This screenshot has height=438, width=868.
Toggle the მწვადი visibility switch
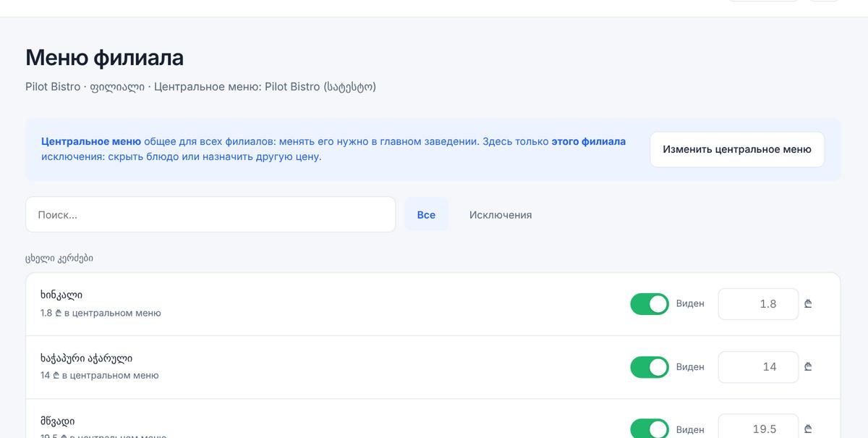click(x=650, y=429)
